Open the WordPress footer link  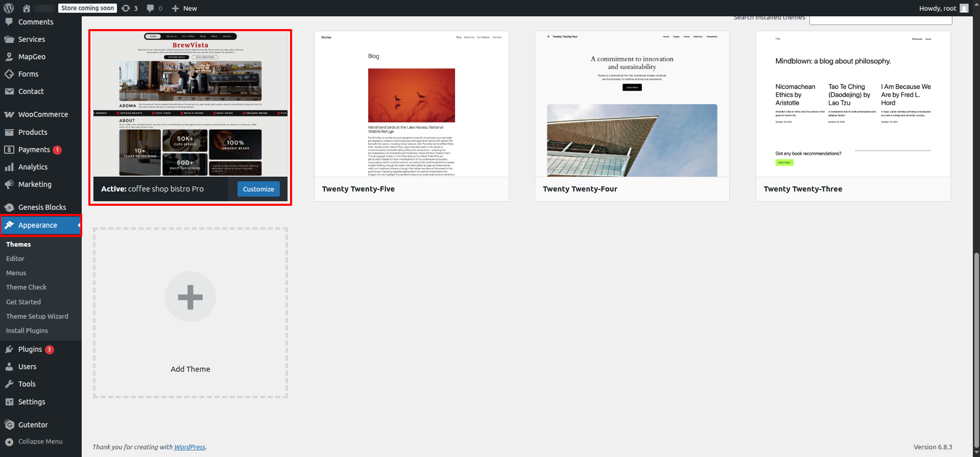[189, 447]
